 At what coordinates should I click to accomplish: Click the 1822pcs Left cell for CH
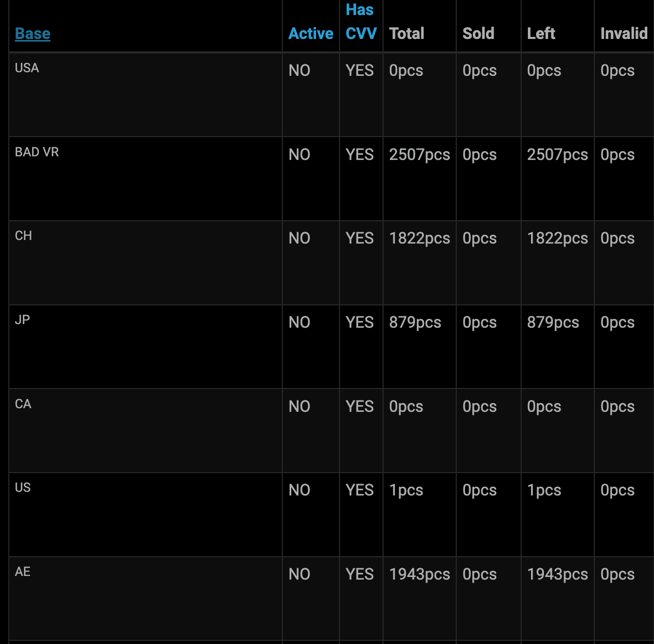pyautogui.click(x=557, y=238)
